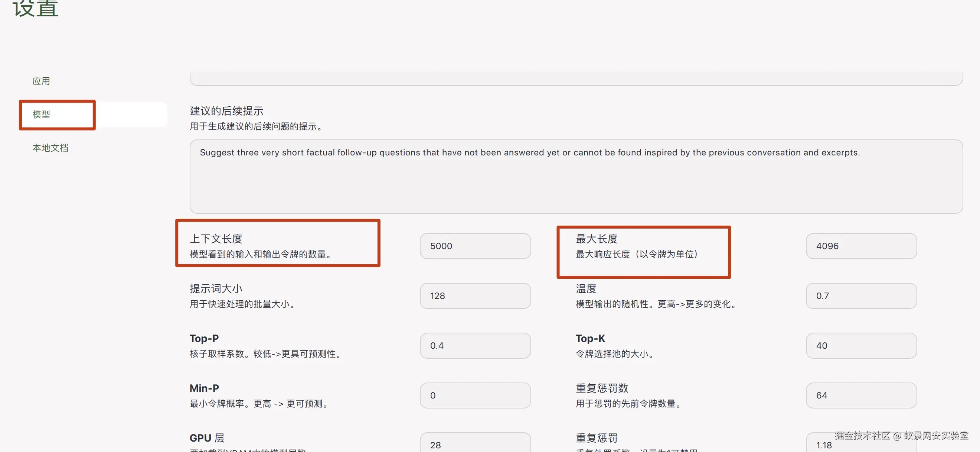Click the 上下文长度 field showing 5000

pyautogui.click(x=475, y=246)
